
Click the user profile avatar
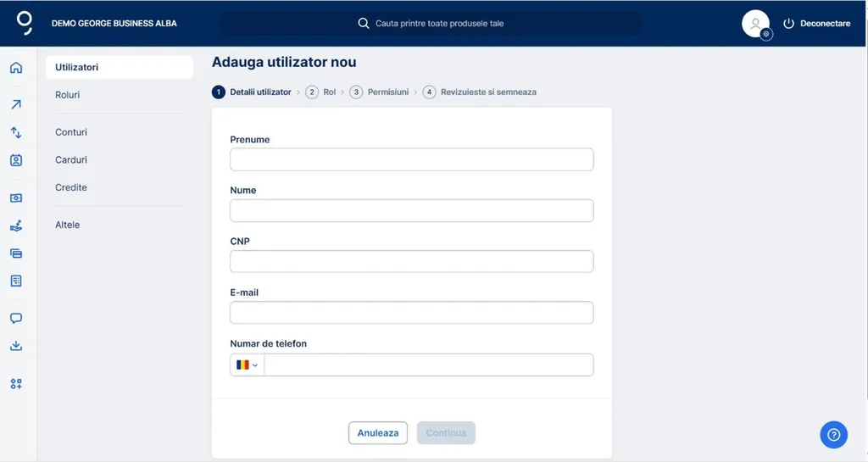click(755, 24)
